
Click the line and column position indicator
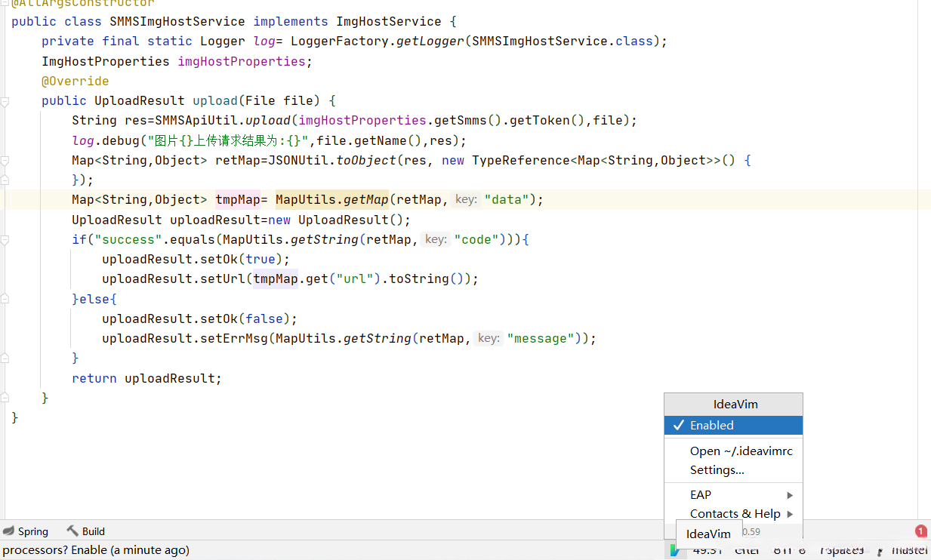[x=707, y=551]
